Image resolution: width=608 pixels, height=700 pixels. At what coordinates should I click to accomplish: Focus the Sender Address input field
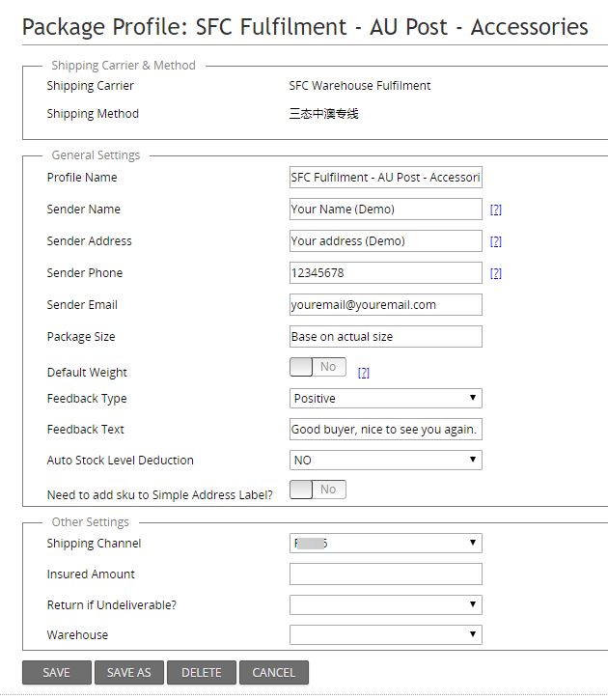click(x=386, y=241)
